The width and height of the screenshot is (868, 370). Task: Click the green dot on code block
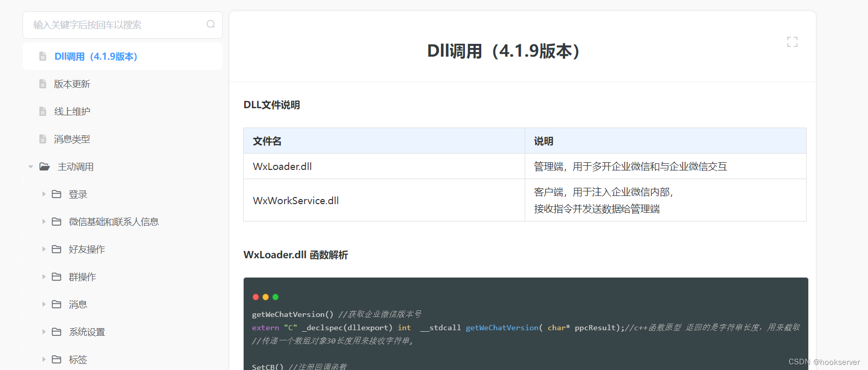pyautogui.click(x=275, y=297)
